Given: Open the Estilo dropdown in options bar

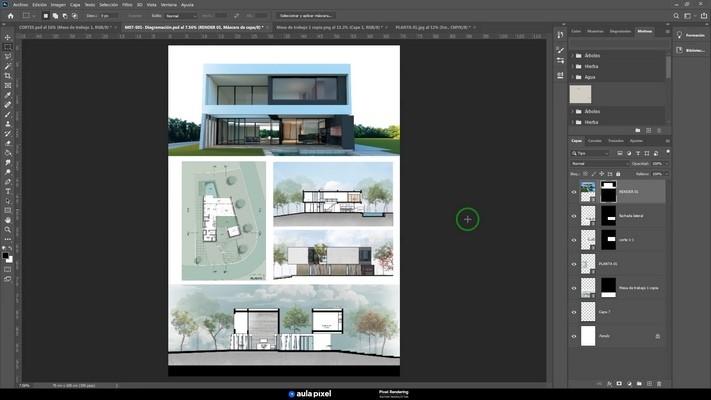Looking at the screenshot, I should tap(181, 16).
